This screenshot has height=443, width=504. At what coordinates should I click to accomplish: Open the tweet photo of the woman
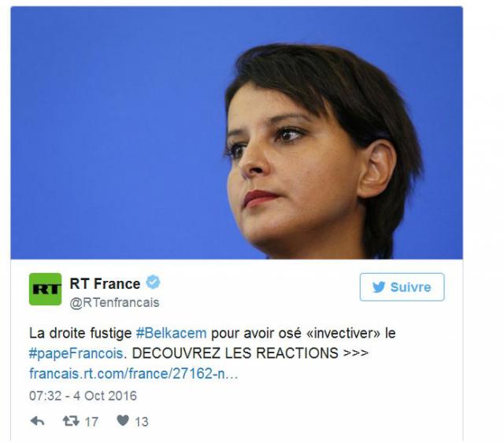[236, 133]
